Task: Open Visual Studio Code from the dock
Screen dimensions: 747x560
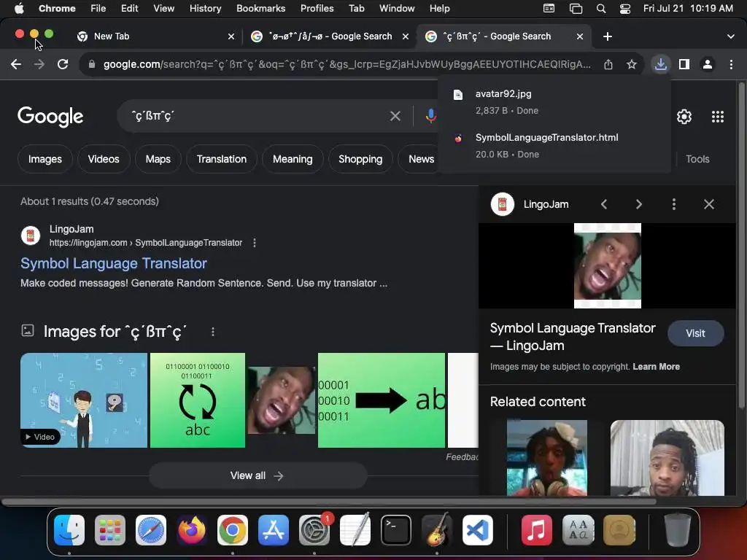Action: [x=478, y=530]
